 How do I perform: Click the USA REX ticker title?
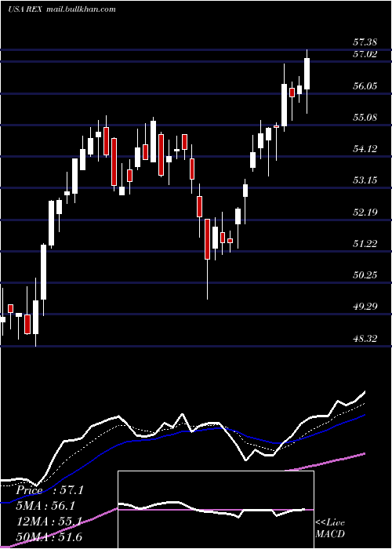(x=25, y=9)
